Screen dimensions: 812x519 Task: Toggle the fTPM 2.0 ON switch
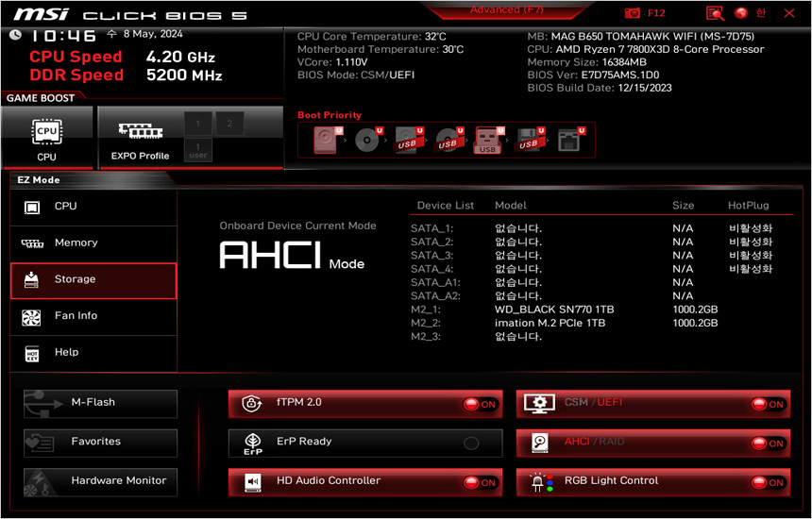[480, 404]
